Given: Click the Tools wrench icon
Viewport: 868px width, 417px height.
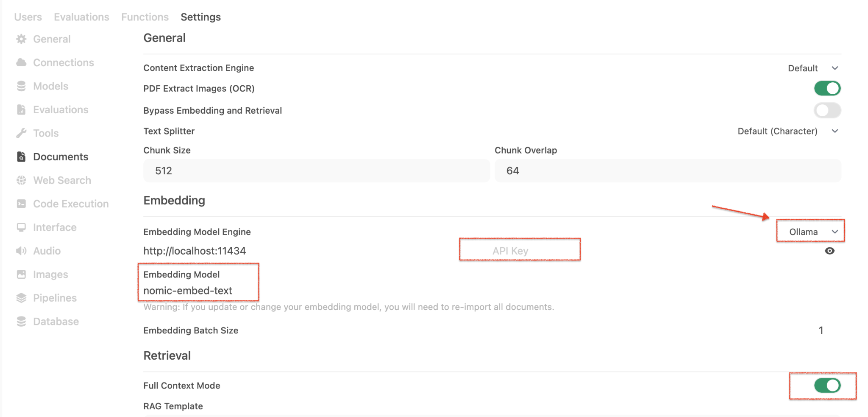Looking at the screenshot, I should click(21, 134).
